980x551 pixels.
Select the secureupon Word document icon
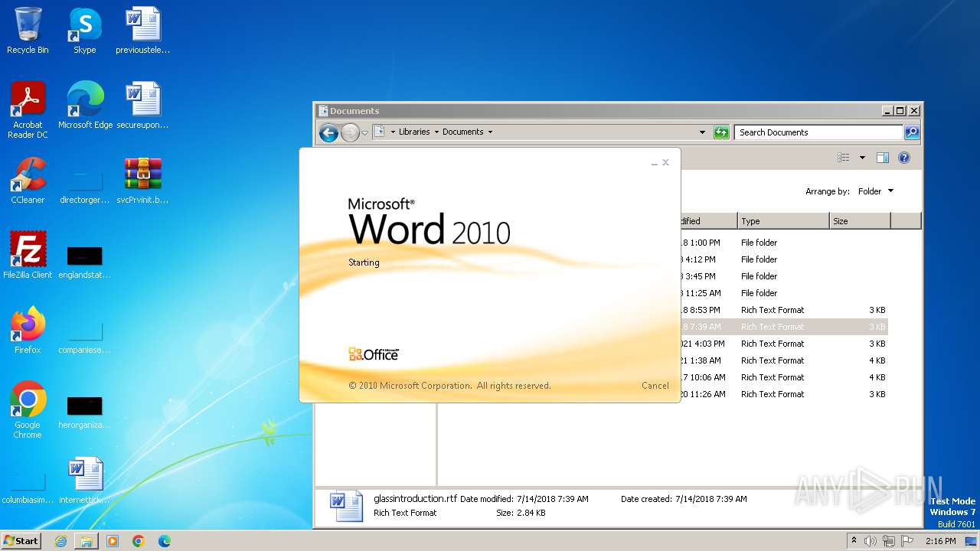tap(142, 105)
